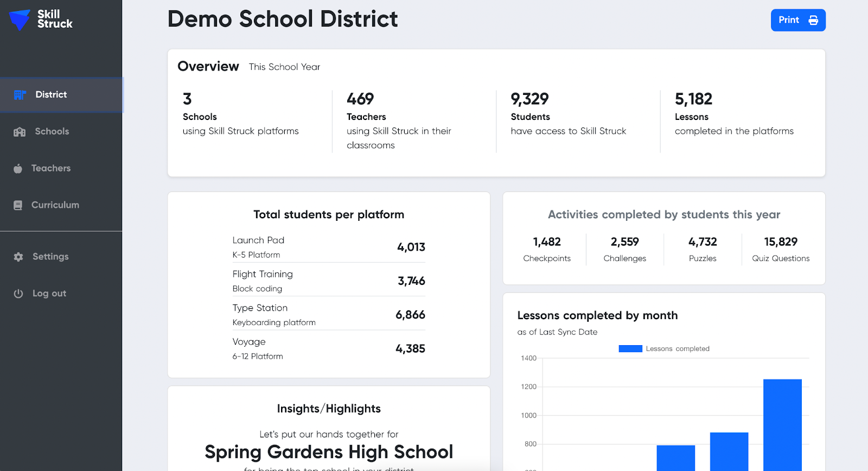Image resolution: width=868 pixels, height=471 pixels.
Task: Click the Voyage platform row
Action: click(x=329, y=349)
